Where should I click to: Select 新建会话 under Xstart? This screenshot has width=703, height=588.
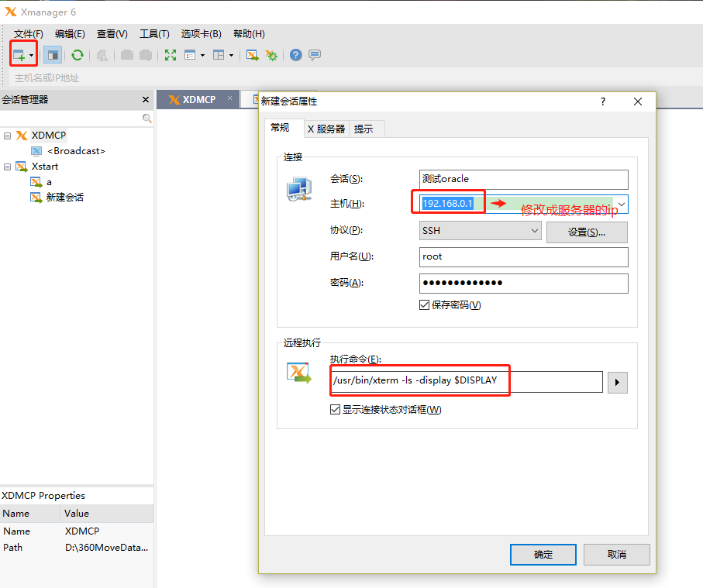(64, 198)
